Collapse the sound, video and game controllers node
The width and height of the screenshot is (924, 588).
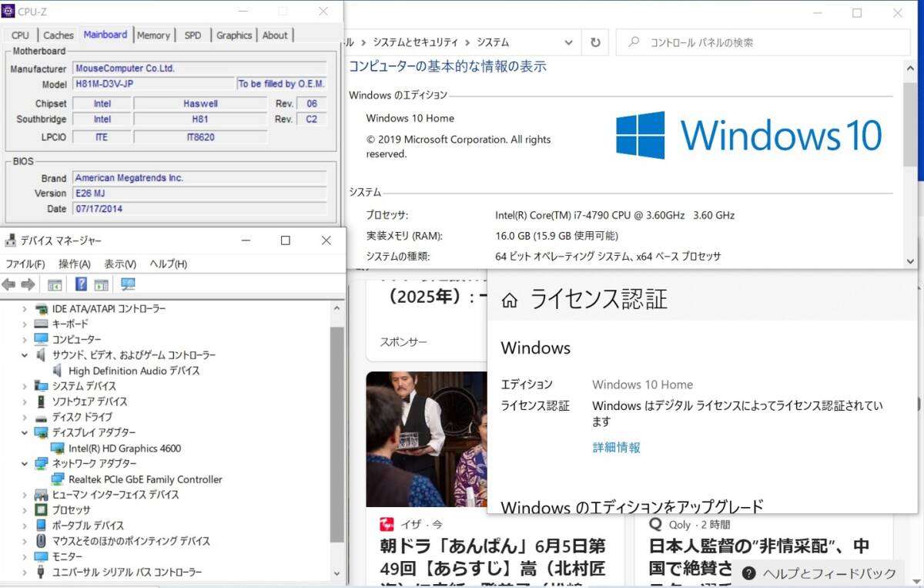pyautogui.click(x=25, y=354)
